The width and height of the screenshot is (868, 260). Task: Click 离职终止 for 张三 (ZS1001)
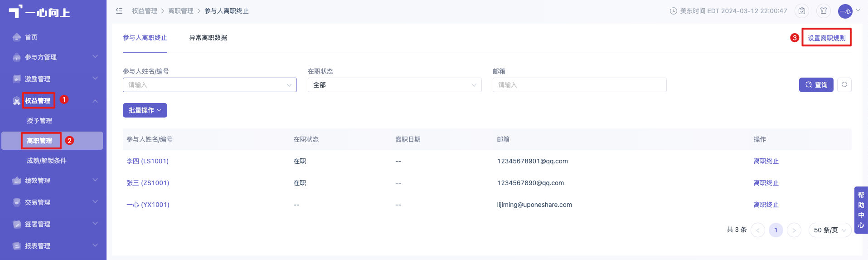click(x=766, y=183)
